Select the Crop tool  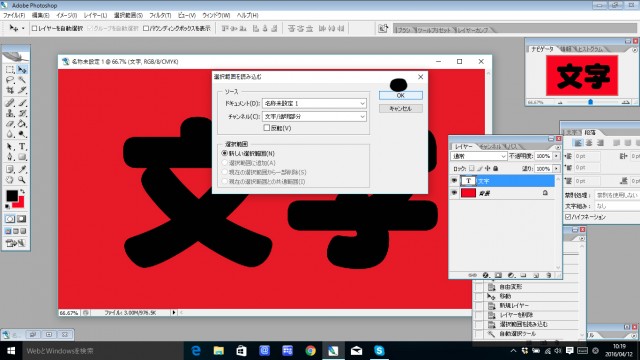[x=10, y=90]
